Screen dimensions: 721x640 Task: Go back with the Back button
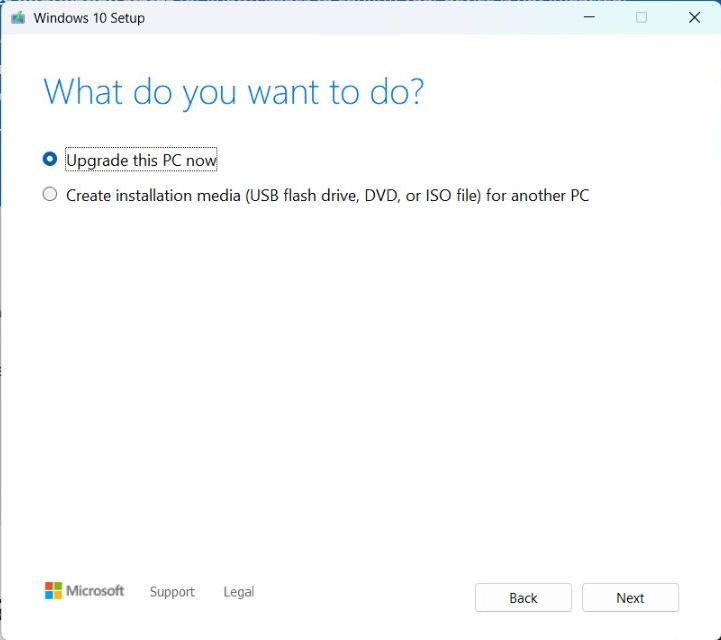coord(523,597)
